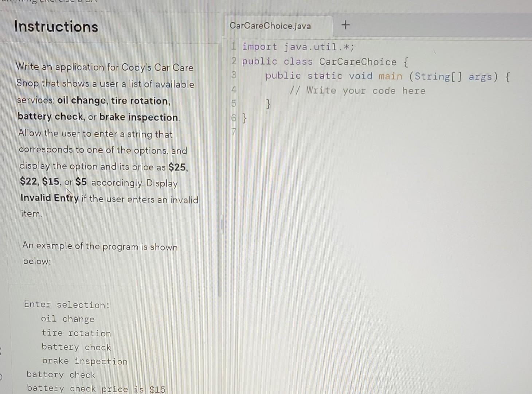Click line number 1 in the editor

tap(233, 47)
